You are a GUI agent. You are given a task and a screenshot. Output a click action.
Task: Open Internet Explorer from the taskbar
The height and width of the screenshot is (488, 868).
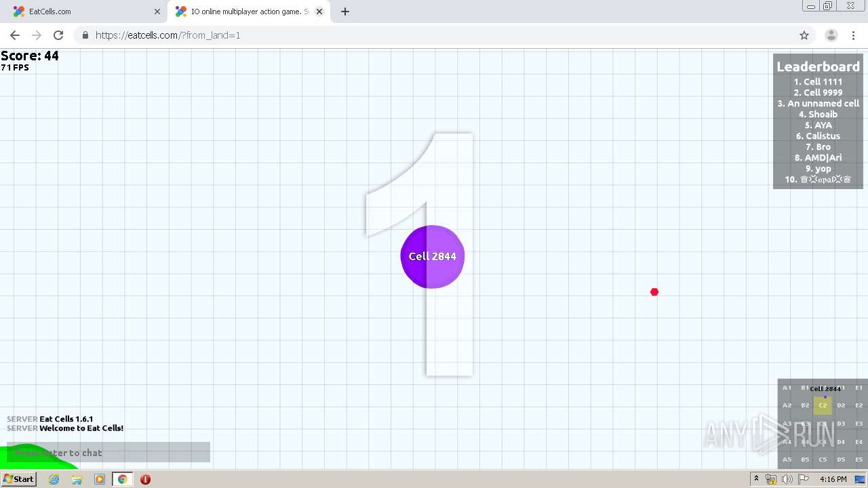[54, 479]
